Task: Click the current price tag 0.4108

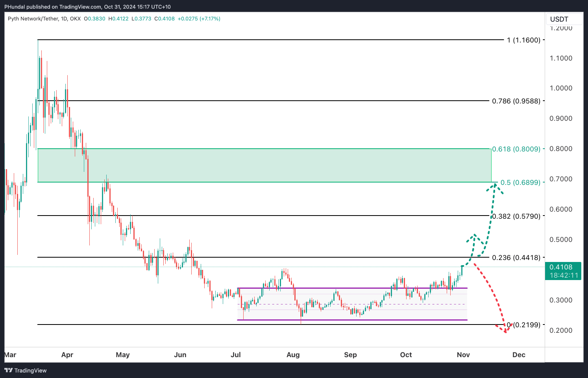Action: pyautogui.click(x=561, y=267)
